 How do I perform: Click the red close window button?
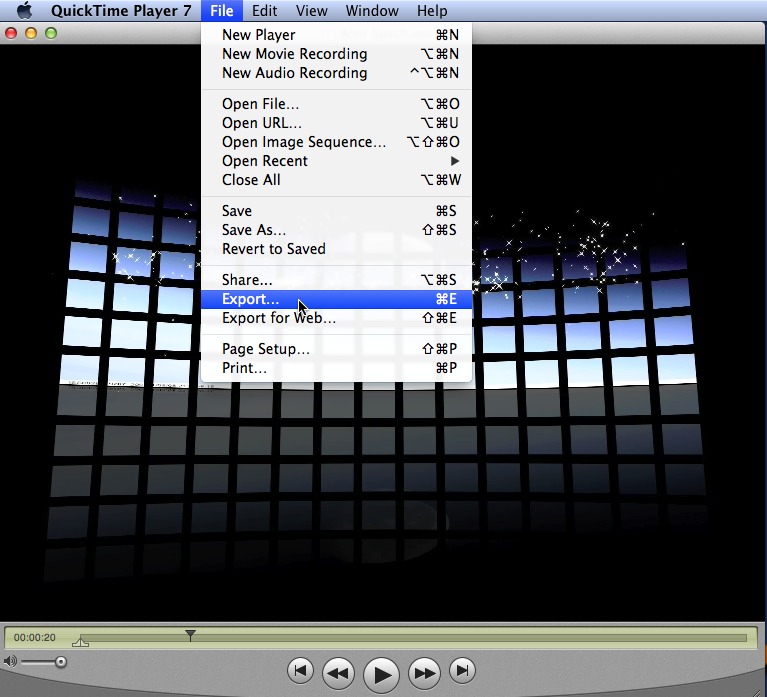coord(11,33)
